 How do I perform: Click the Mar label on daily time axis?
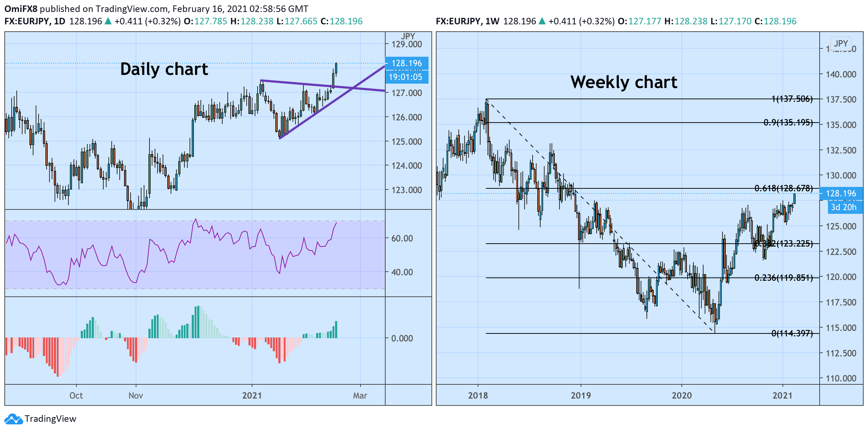click(360, 396)
